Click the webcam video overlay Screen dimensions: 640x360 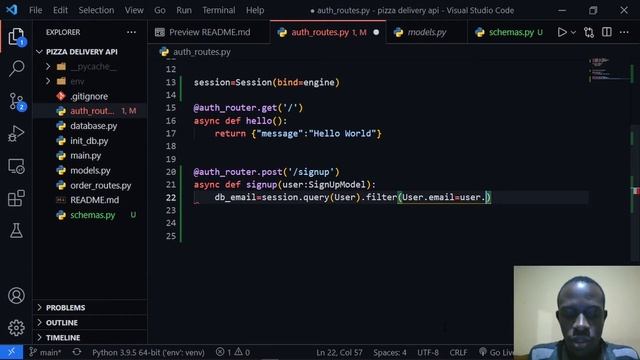[x=577, y=313]
